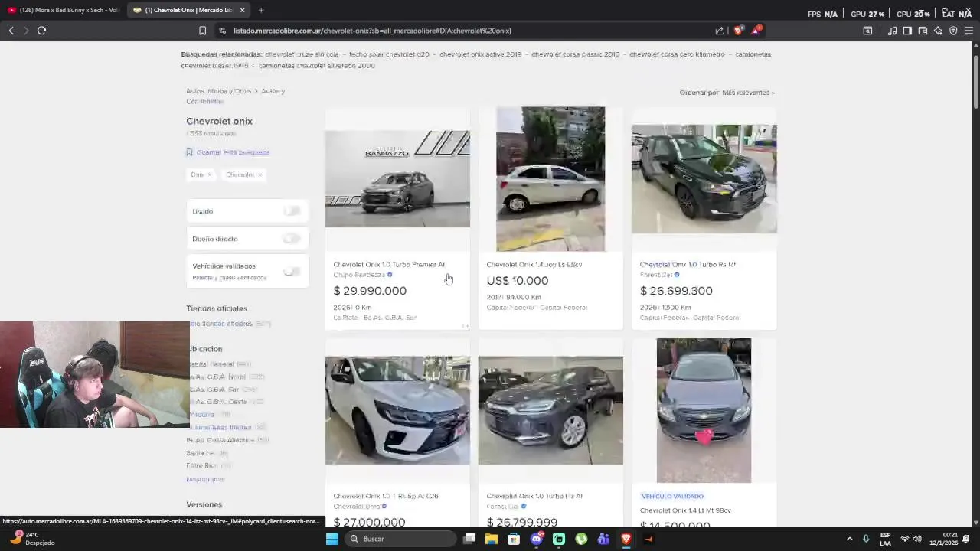Click the microphone tray icon
980x551 pixels.
pos(866,539)
